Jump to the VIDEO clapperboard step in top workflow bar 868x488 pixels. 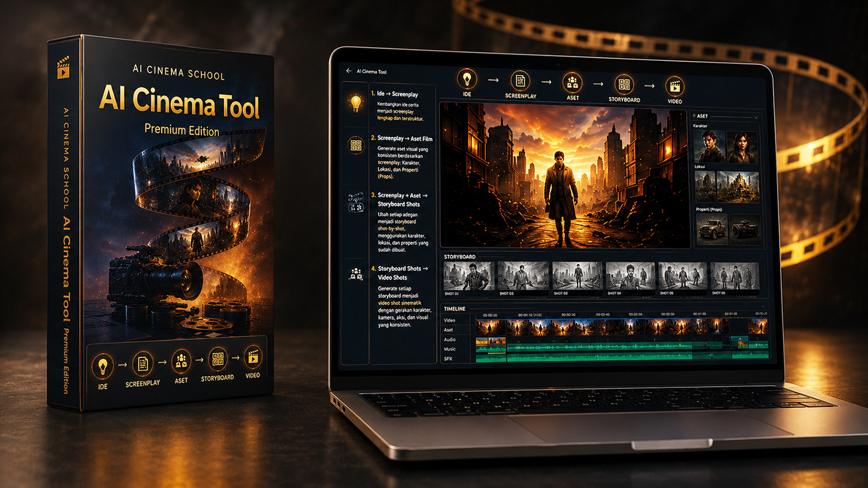(x=674, y=87)
